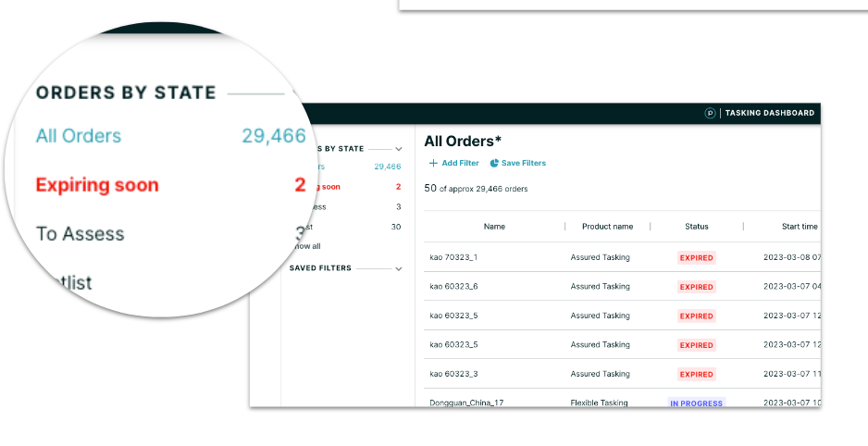This screenshot has height=446, width=868.
Task: Click start time in the kao 60323_3 row
Action: pos(791,374)
